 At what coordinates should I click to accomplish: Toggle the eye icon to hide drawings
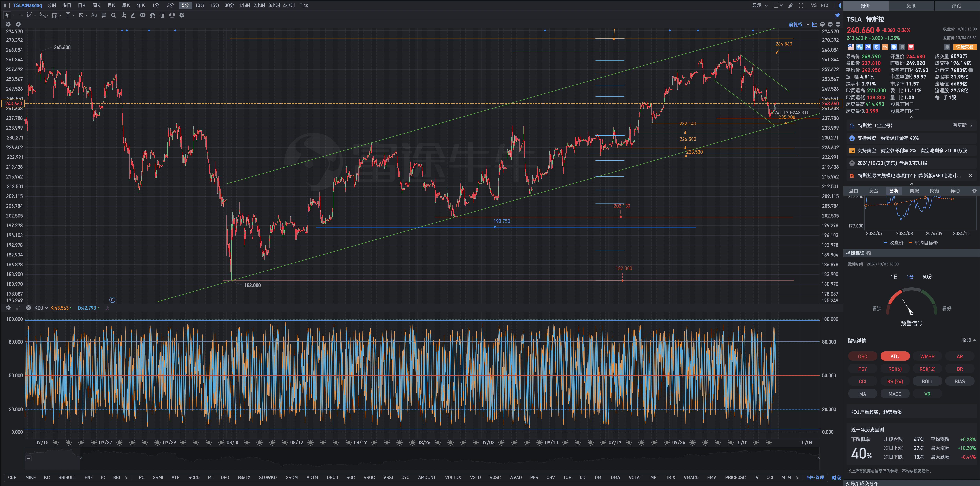tap(143, 15)
